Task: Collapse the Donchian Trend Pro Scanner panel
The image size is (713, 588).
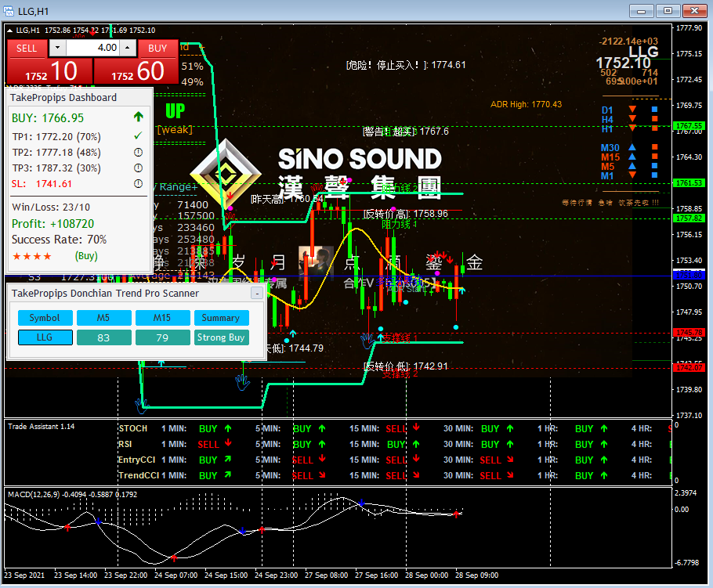Action: point(257,294)
